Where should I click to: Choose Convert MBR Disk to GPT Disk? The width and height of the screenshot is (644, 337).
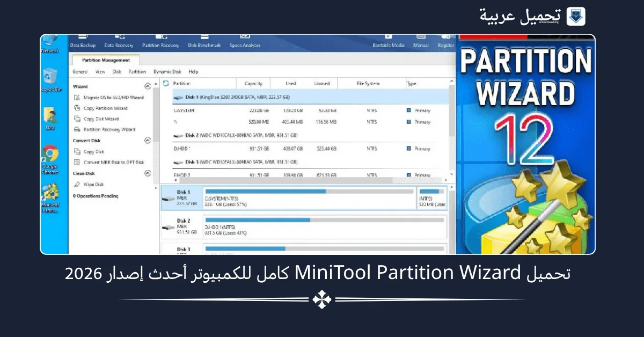(x=114, y=163)
